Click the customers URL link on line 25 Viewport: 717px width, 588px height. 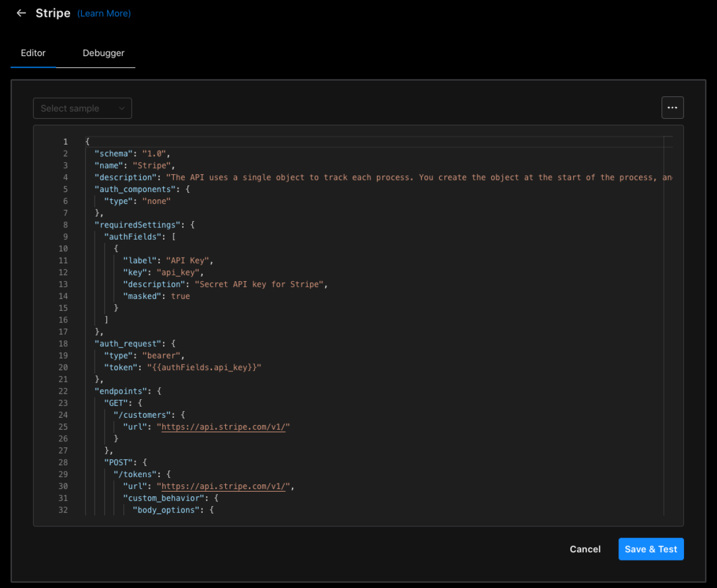point(223,427)
